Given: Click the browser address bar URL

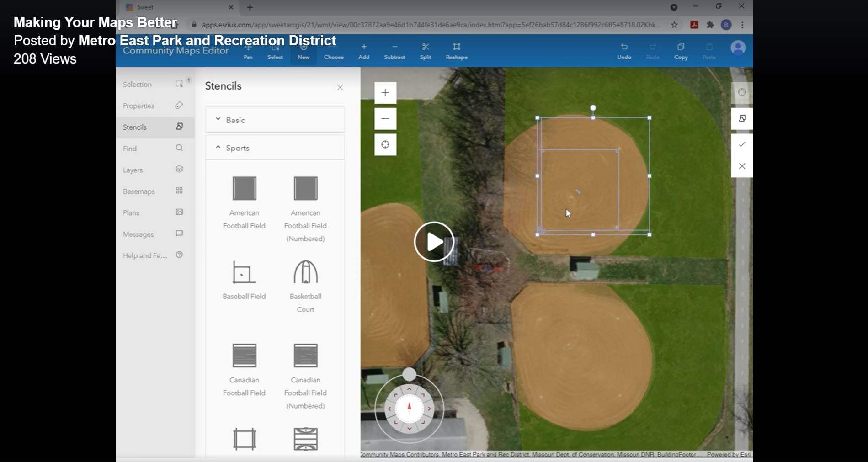Looking at the screenshot, I should pyautogui.click(x=431, y=25).
